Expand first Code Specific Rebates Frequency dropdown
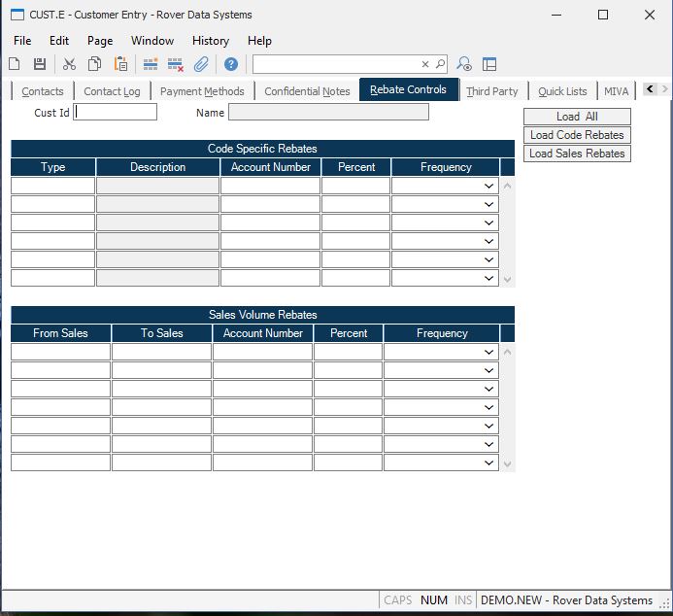 tap(489, 186)
